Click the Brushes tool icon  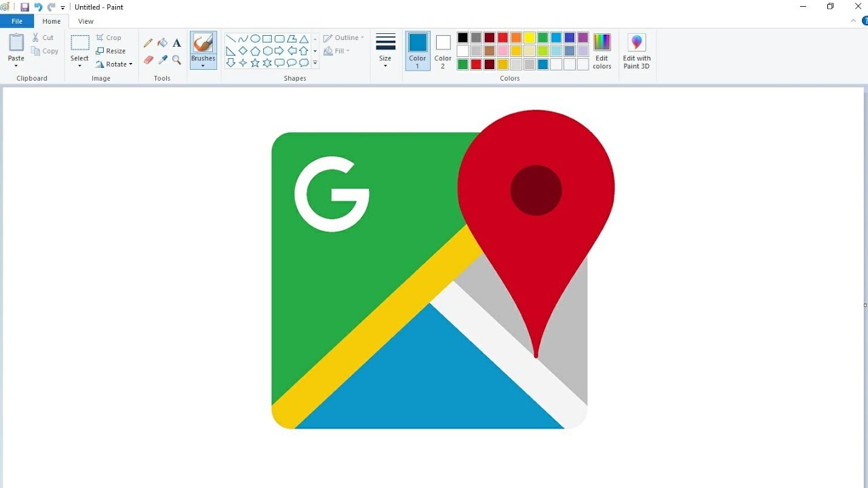(x=203, y=43)
